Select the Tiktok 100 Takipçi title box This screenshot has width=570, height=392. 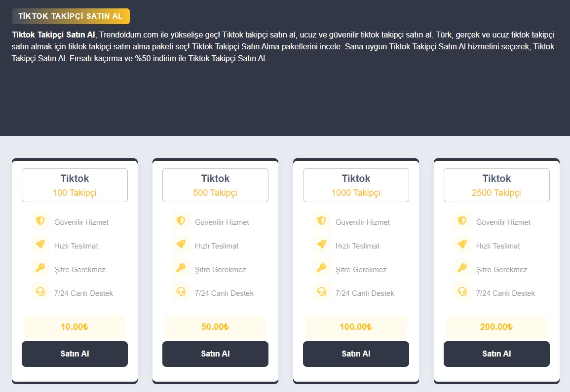(x=75, y=185)
